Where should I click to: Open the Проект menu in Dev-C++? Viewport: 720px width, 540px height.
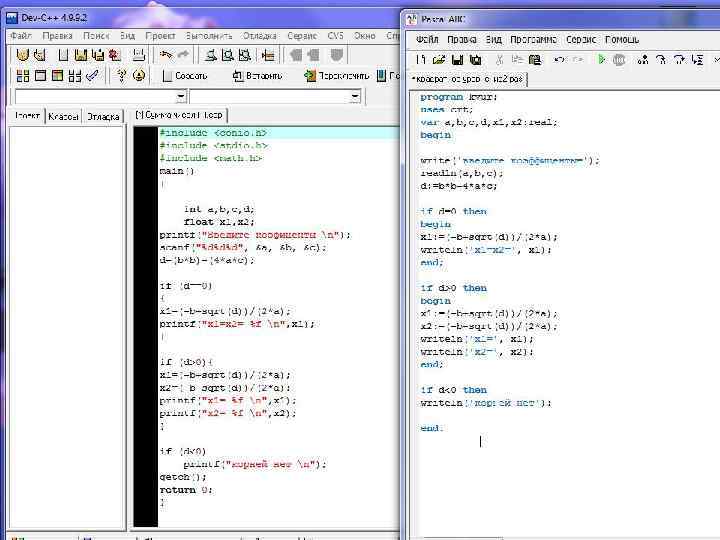[160, 35]
